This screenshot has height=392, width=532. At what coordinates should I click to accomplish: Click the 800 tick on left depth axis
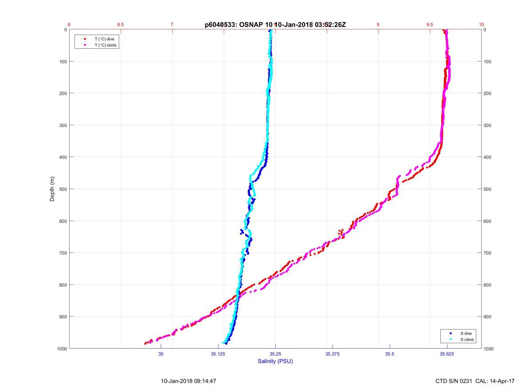pyautogui.click(x=63, y=285)
